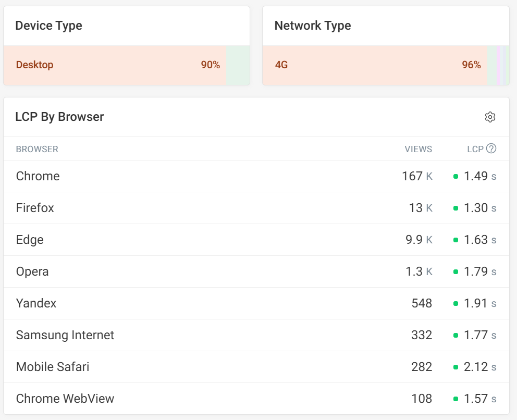Image resolution: width=517 pixels, height=420 pixels.
Task: Open the LCP By Browser settings gear
Action: [490, 117]
